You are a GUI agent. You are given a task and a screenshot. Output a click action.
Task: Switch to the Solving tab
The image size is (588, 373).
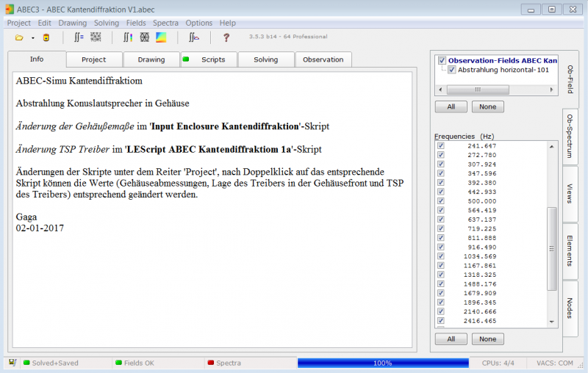coord(265,59)
